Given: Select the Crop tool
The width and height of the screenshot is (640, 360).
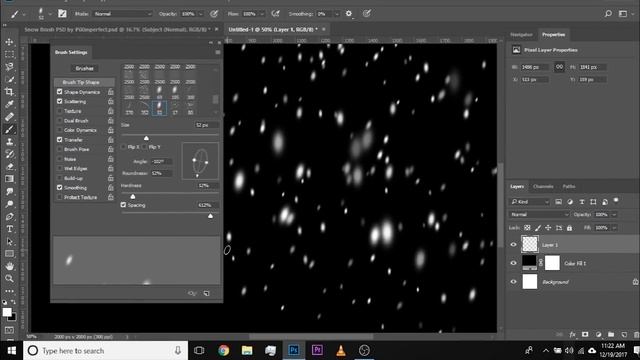Looking at the screenshot, I should pyautogui.click(x=9, y=92).
